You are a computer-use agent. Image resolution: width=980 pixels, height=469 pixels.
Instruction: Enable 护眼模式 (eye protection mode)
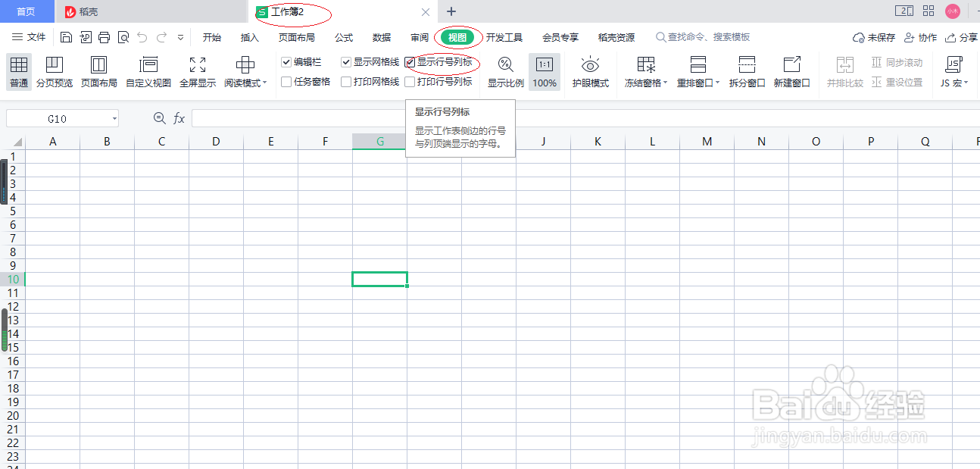tap(590, 72)
